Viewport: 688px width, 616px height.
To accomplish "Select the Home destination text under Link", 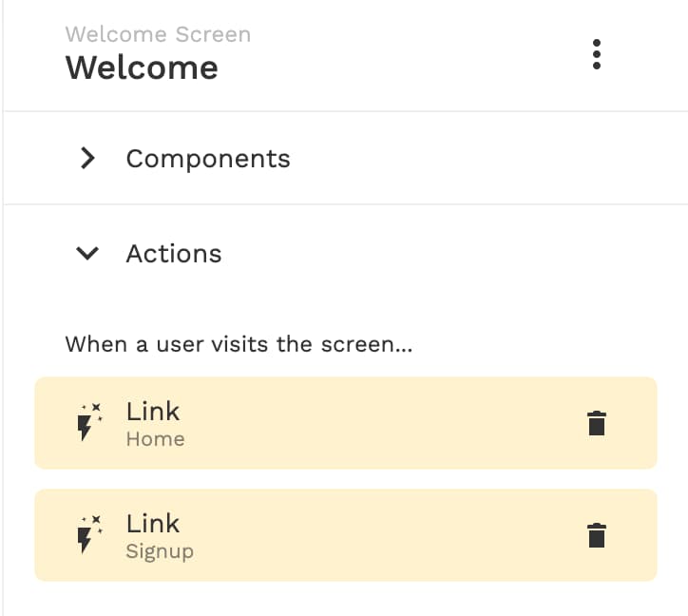I will 155,439.
